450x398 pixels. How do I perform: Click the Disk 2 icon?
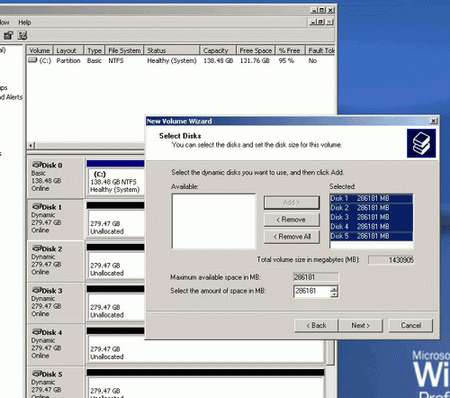coord(37,248)
